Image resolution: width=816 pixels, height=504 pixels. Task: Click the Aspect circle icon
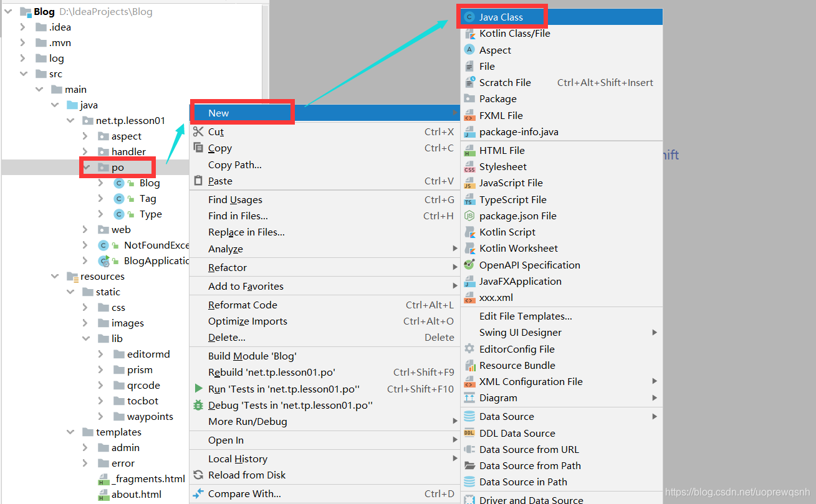coord(469,50)
